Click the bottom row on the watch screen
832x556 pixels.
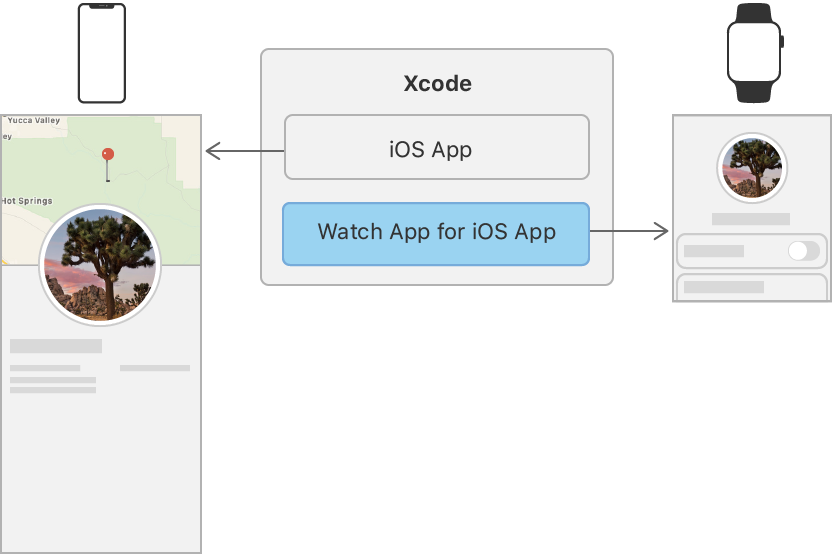[751, 287]
